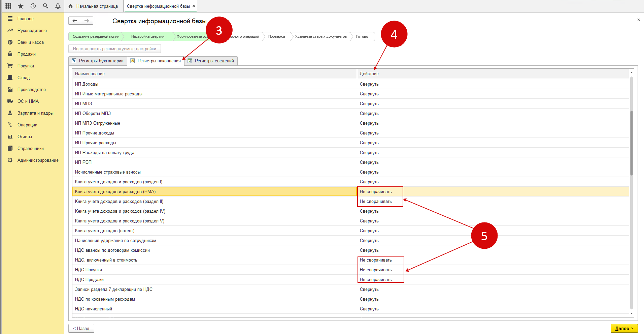
Task: Close the form with the X button
Action: click(x=639, y=20)
